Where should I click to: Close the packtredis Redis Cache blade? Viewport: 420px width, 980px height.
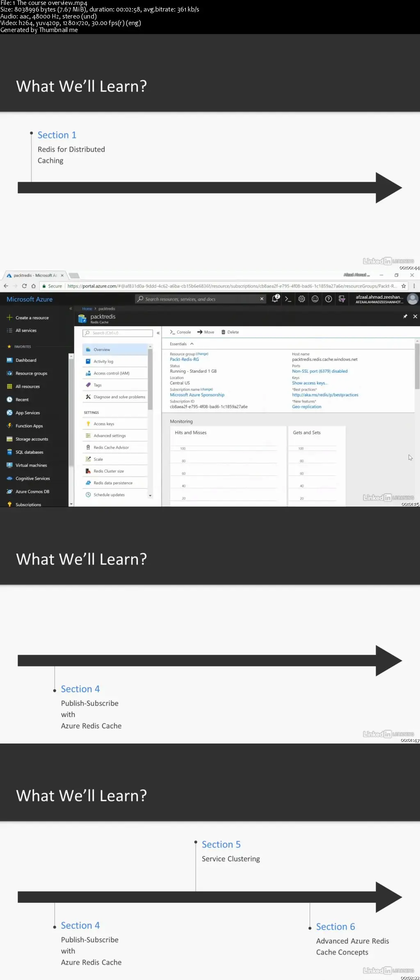coord(415,316)
